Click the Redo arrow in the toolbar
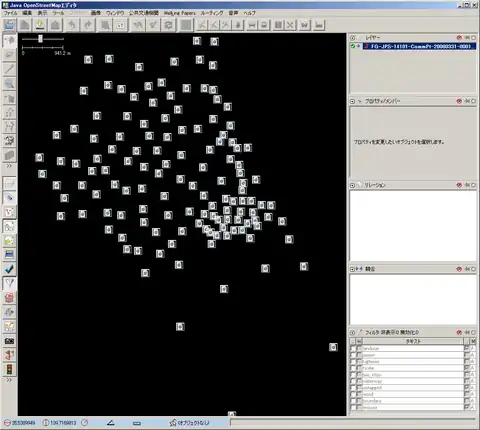 point(88,25)
